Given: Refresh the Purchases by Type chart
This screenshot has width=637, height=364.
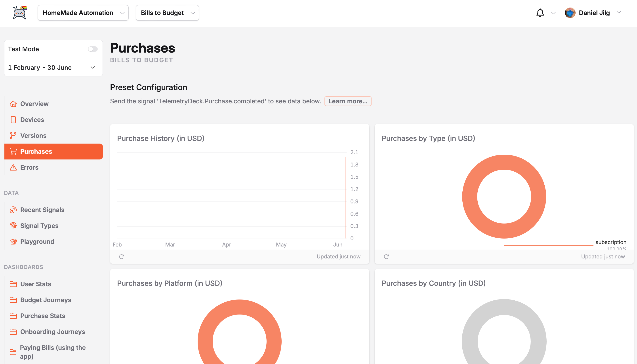Looking at the screenshot, I should click(x=386, y=256).
